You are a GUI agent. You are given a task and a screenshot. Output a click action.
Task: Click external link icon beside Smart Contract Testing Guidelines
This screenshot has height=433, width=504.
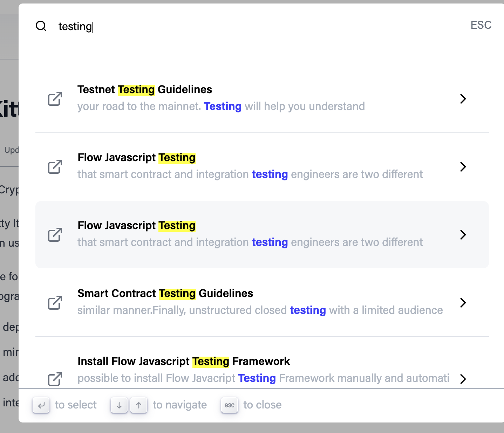(55, 303)
